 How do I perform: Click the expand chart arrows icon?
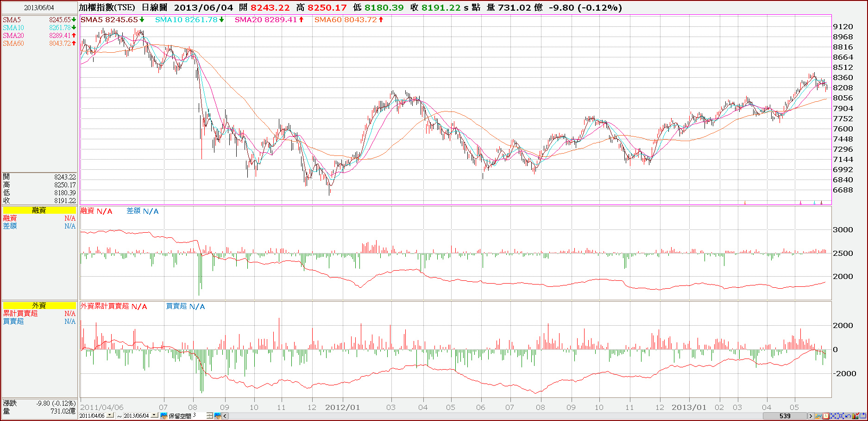[x=841, y=416]
